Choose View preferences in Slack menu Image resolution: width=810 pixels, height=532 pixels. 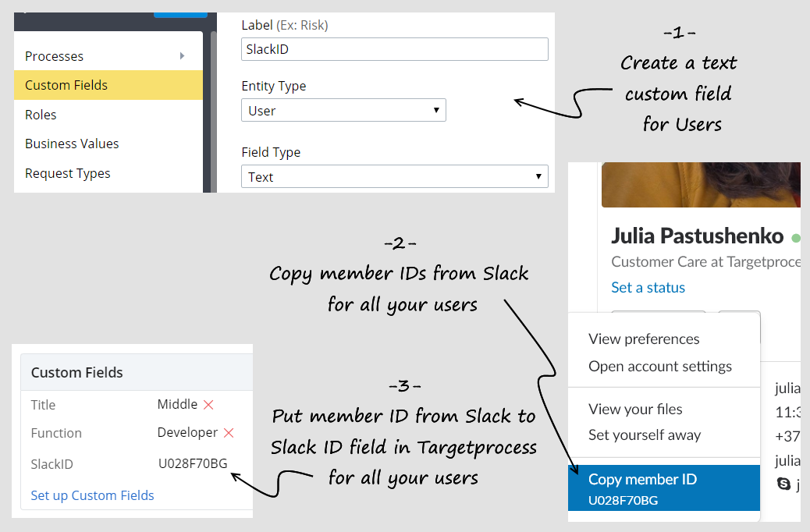pyautogui.click(x=644, y=339)
